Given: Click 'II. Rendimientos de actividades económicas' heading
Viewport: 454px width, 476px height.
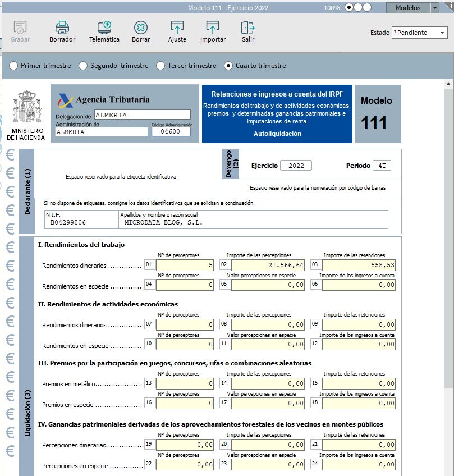Looking at the screenshot, I should 108,304.
